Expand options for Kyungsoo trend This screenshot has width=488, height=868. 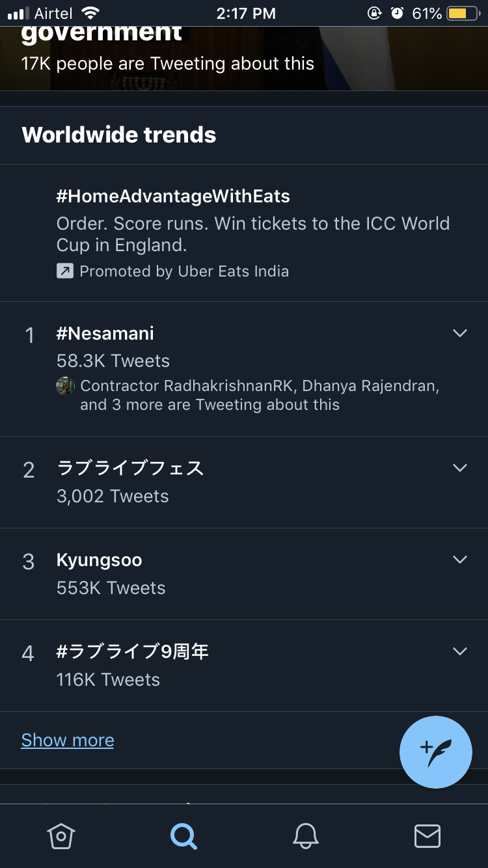point(460,560)
